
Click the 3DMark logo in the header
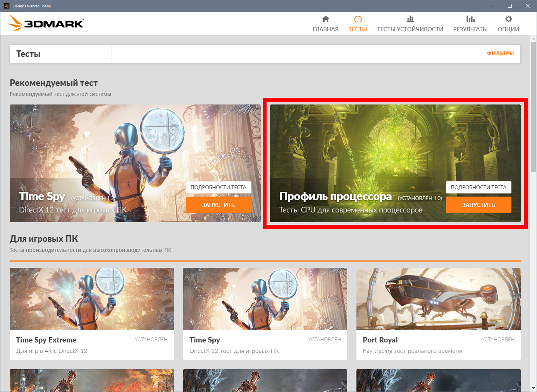point(46,23)
